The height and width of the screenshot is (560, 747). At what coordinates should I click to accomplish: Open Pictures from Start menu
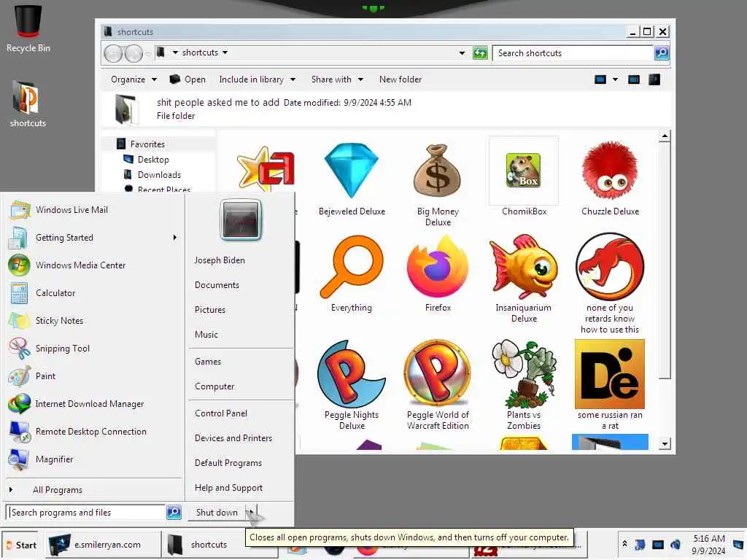pos(210,310)
